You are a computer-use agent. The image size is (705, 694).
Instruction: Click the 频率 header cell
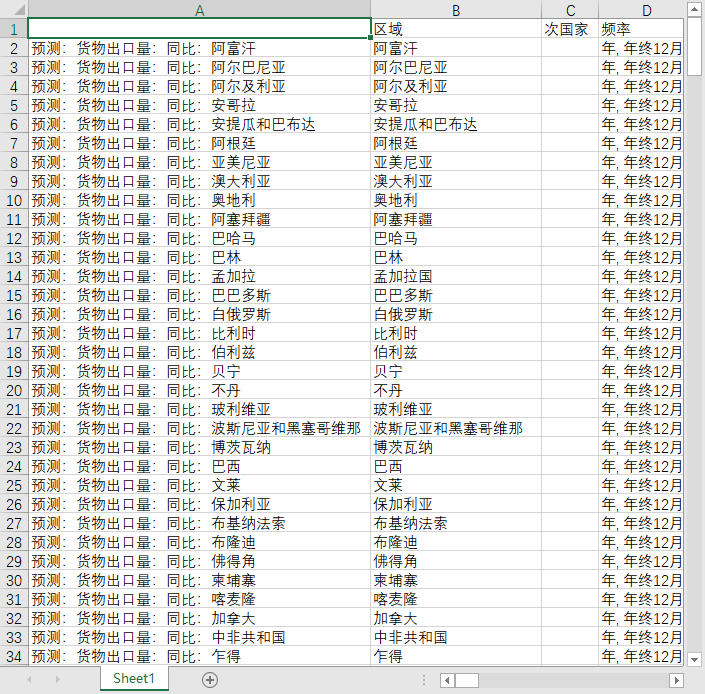coord(641,29)
